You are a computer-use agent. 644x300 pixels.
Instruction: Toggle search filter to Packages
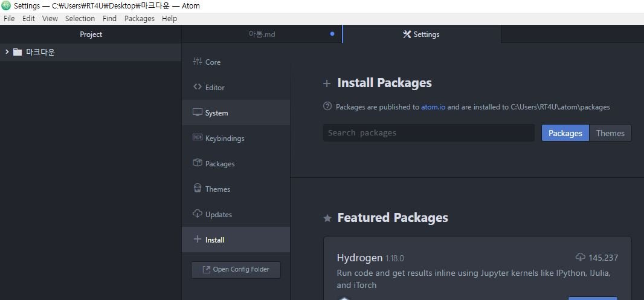[565, 133]
